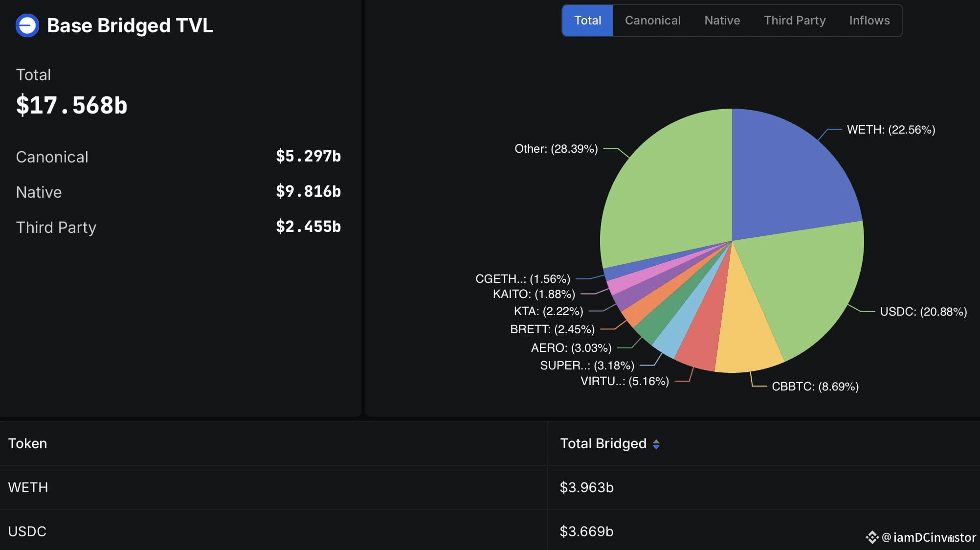Click the Base Bridged TVL heading

coord(130,25)
